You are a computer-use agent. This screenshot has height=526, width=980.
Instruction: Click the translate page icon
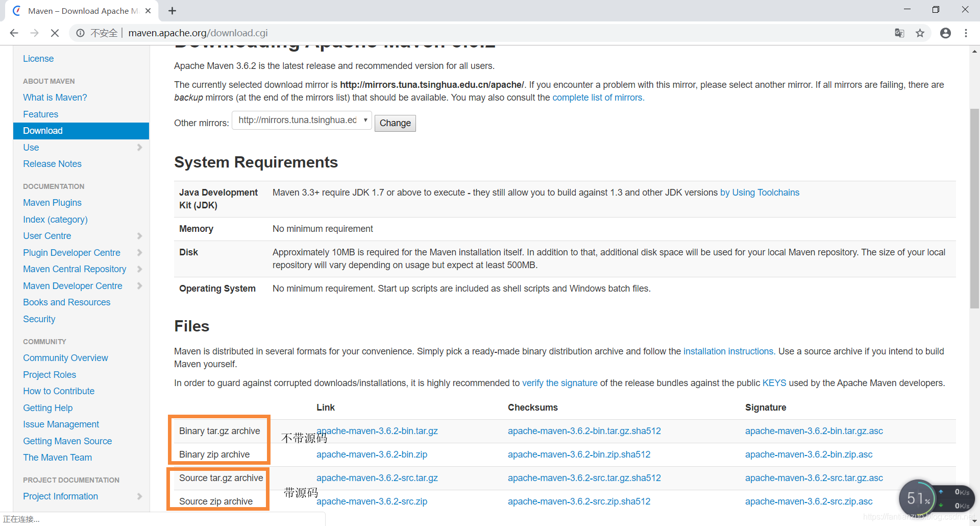pyautogui.click(x=899, y=33)
